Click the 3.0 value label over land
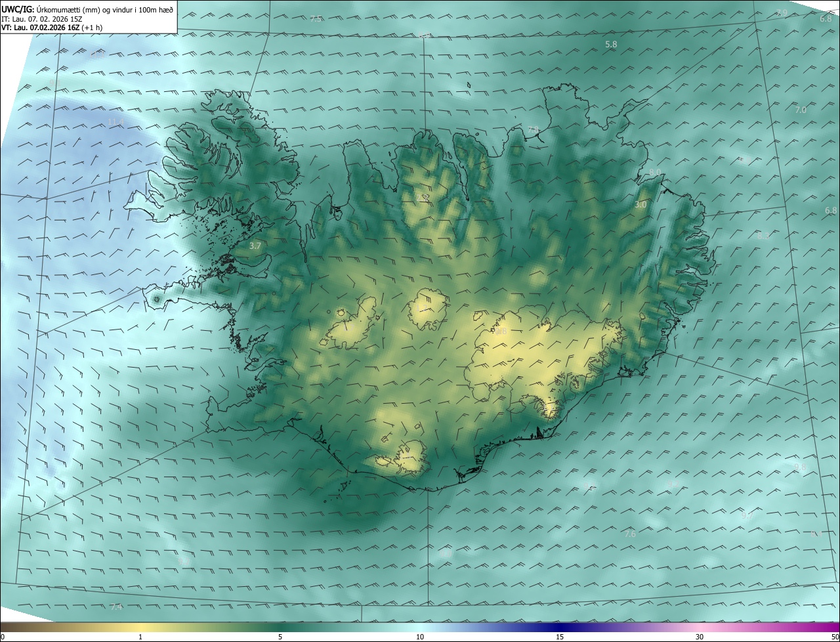The height and width of the screenshot is (642, 840). click(640, 205)
